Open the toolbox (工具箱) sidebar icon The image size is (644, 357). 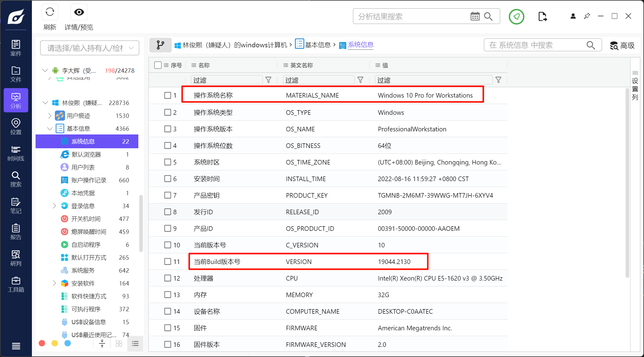coord(16,284)
